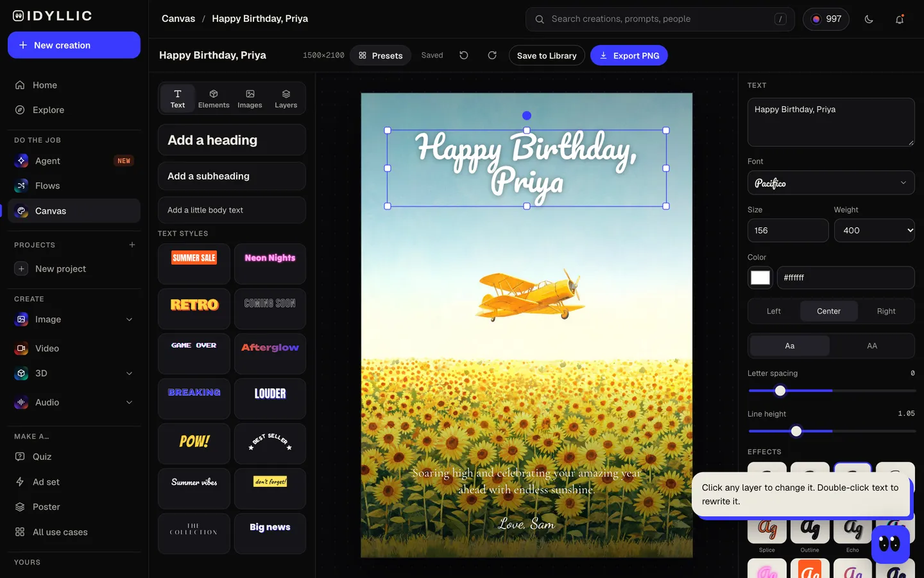Apply the RETRO text style

tap(194, 309)
